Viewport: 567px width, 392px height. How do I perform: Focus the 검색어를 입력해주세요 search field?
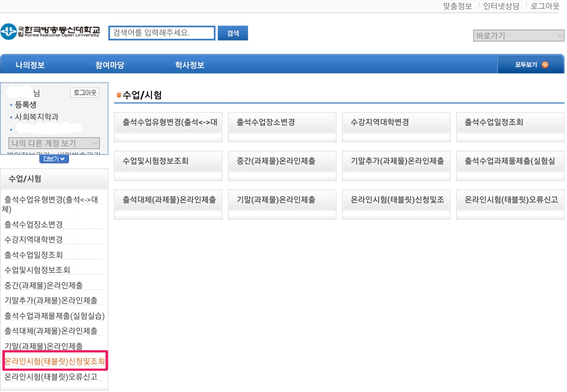point(162,33)
